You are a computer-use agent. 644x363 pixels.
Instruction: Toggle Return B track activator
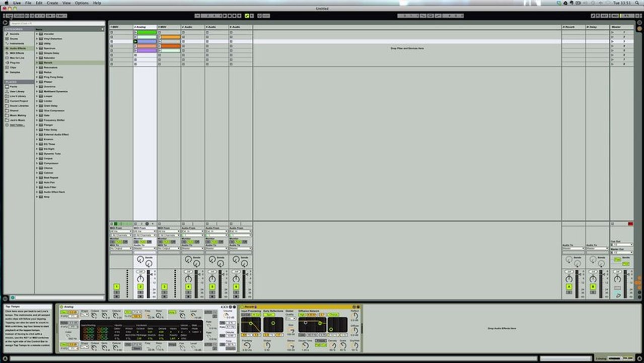pos(593,287)
